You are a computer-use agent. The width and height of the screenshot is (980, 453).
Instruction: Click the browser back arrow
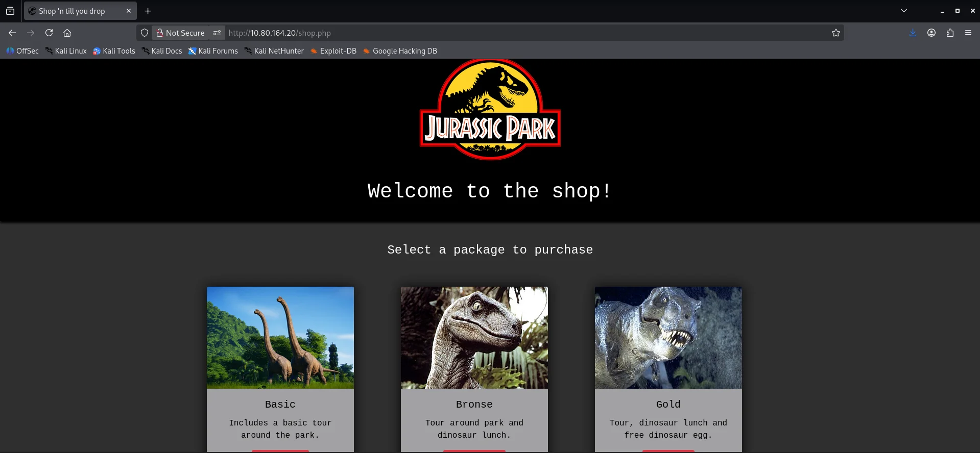coord(12,33)
